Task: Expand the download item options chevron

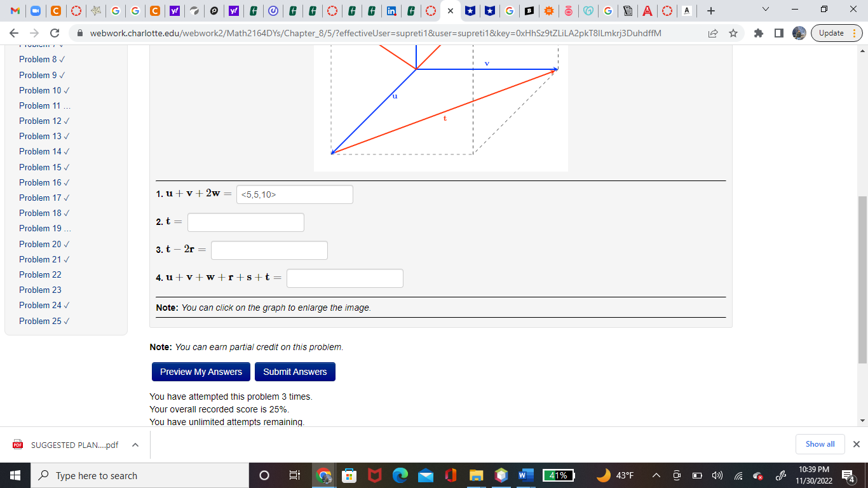Action: tap(135, 445)
